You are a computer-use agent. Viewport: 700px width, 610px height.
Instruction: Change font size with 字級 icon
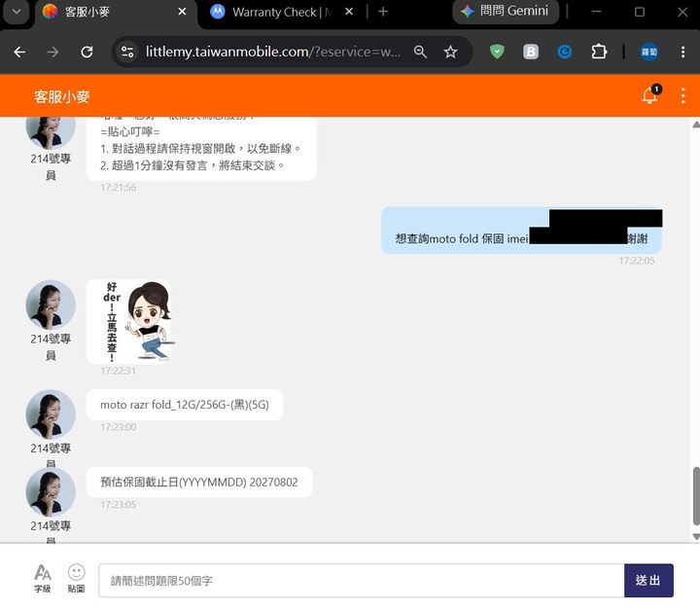click(43, 579)
